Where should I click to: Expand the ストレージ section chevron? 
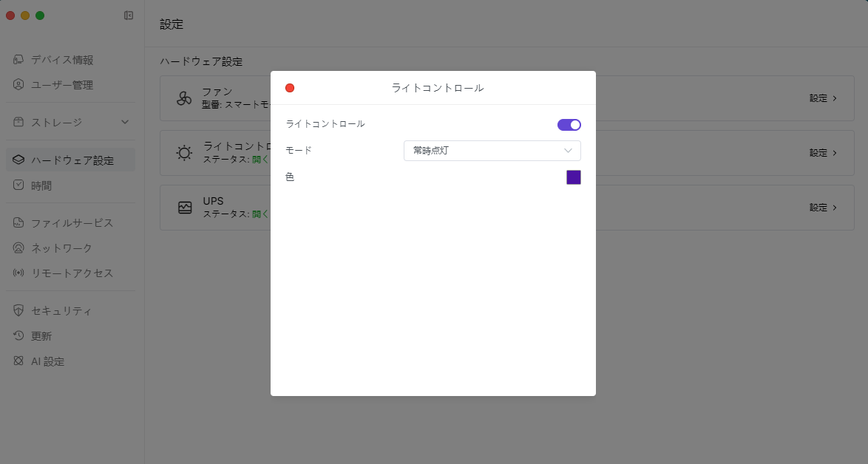pos(125,122)
